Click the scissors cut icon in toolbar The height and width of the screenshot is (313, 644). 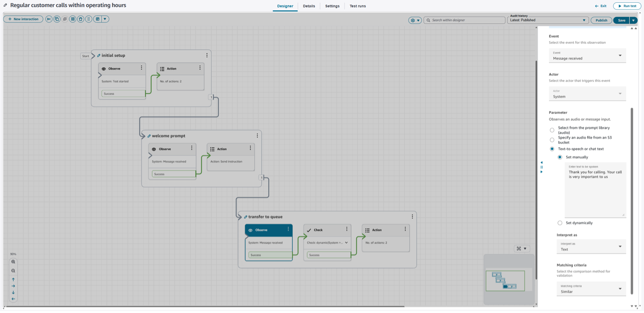49,19
